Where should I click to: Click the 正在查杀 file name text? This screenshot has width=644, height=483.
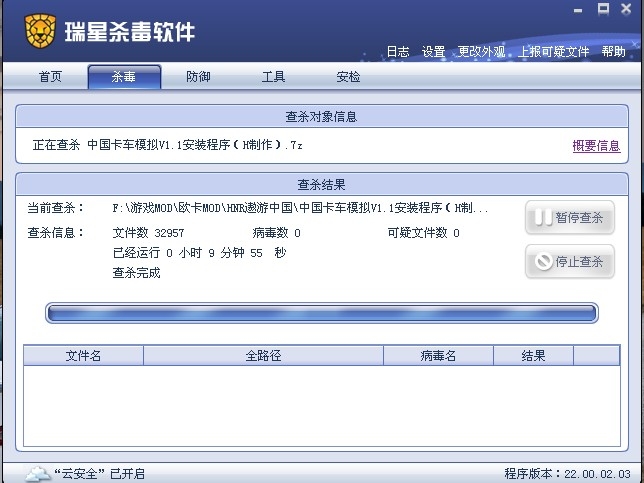point(168,145)
